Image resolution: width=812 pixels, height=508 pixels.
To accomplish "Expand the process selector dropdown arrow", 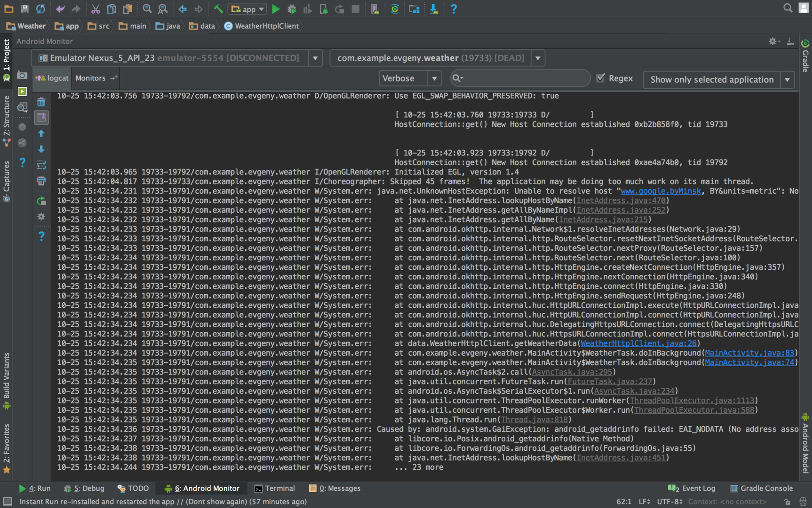I will coord(538,58).
